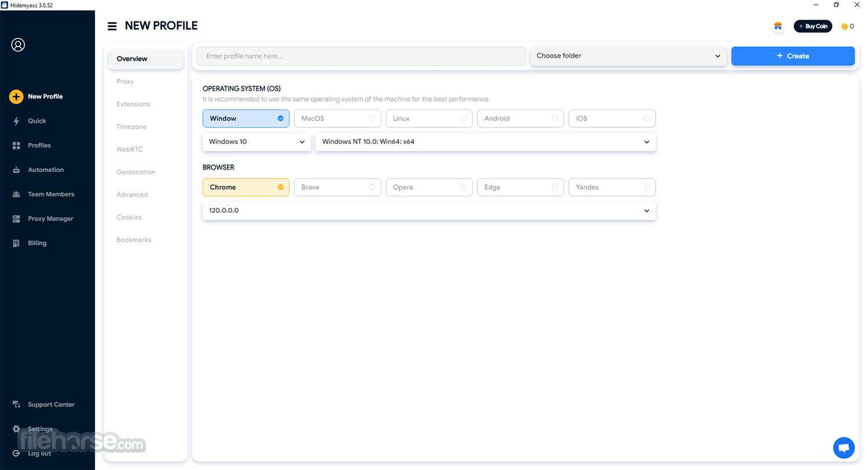
Task: Click the blue Create button
Action: tap(793, 56)
